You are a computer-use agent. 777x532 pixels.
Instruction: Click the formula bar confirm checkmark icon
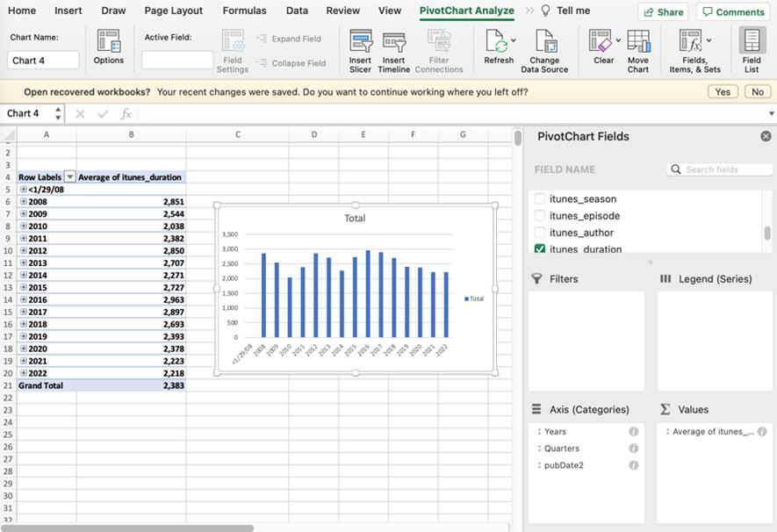click(103, 114)
